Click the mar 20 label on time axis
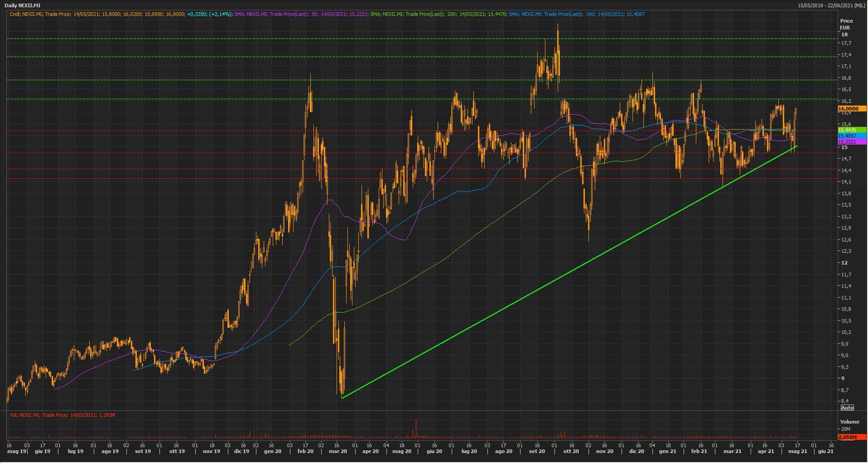The height and width of the screenshot is (463, 868). pyautogui.click(x=338, y=451)
